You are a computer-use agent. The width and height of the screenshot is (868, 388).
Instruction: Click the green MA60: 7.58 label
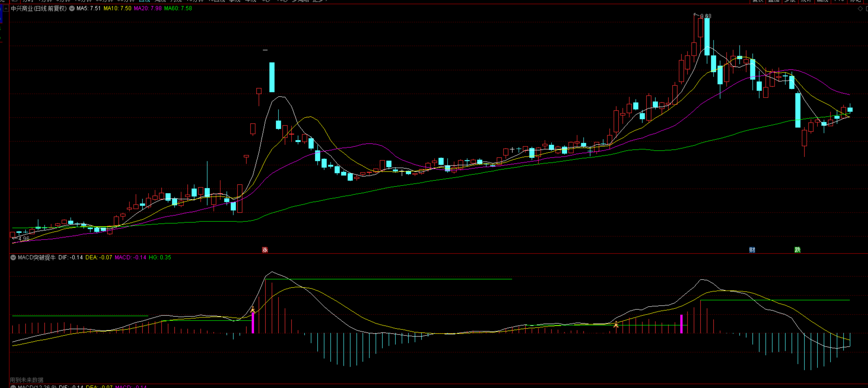coord(178,8)
